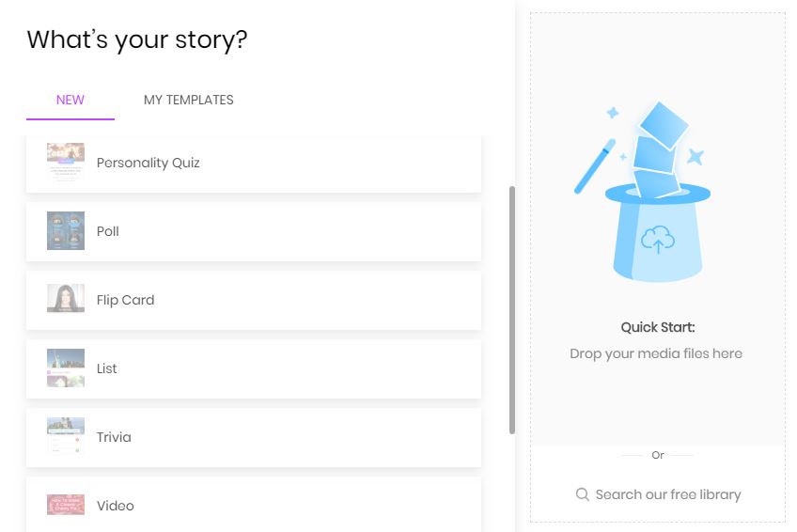
Task: Select the Video story label
Action: (x=116, y=506)
